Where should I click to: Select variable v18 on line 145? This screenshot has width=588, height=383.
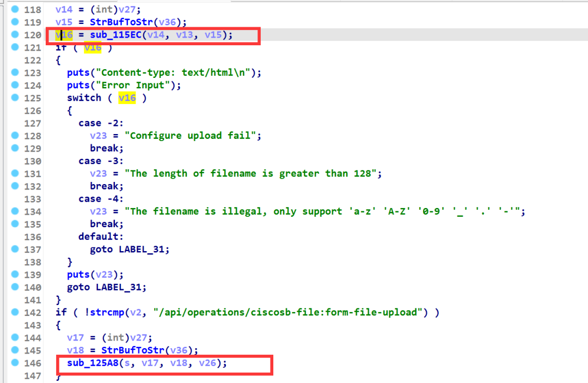point(75,350)
